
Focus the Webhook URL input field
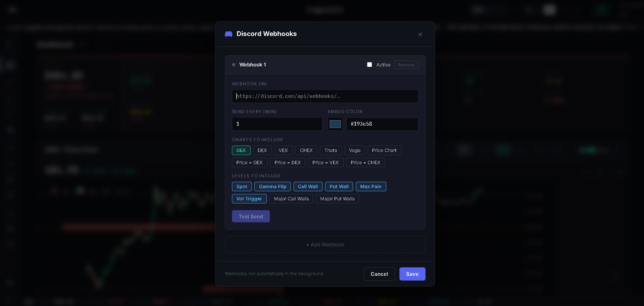[x=325, y=96]
